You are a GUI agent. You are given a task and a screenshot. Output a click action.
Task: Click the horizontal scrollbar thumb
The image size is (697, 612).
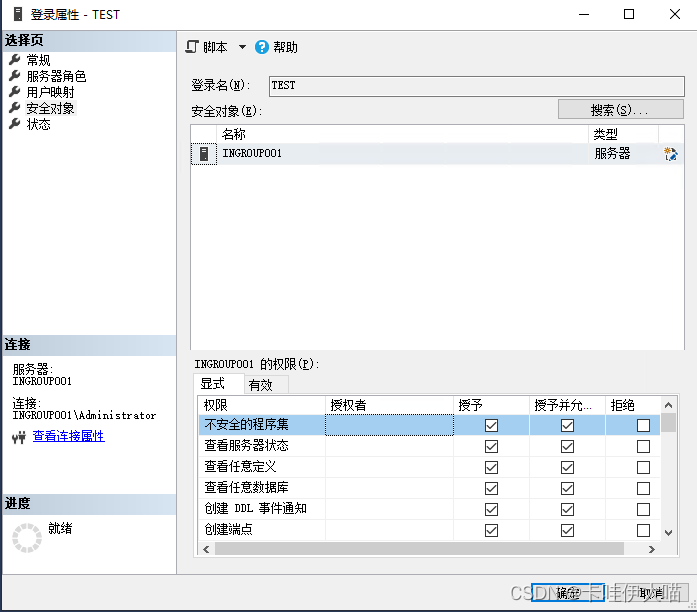[419, 549]
